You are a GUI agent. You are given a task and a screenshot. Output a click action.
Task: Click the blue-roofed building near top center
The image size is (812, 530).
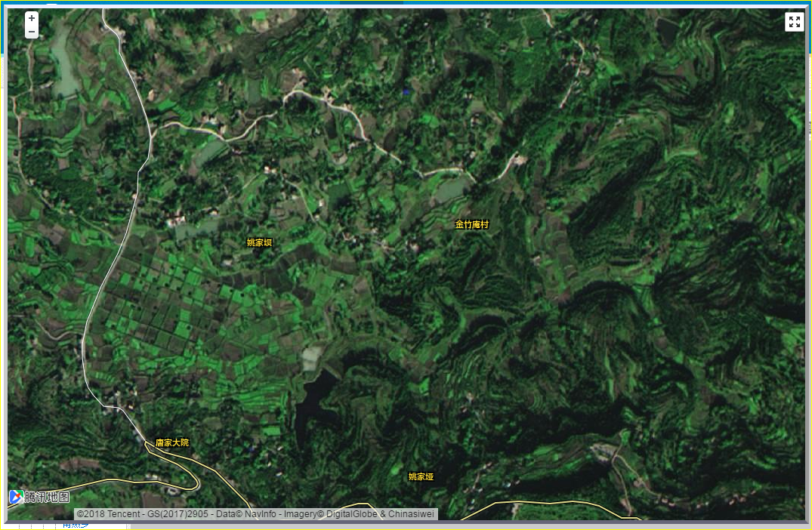(406, 92)
